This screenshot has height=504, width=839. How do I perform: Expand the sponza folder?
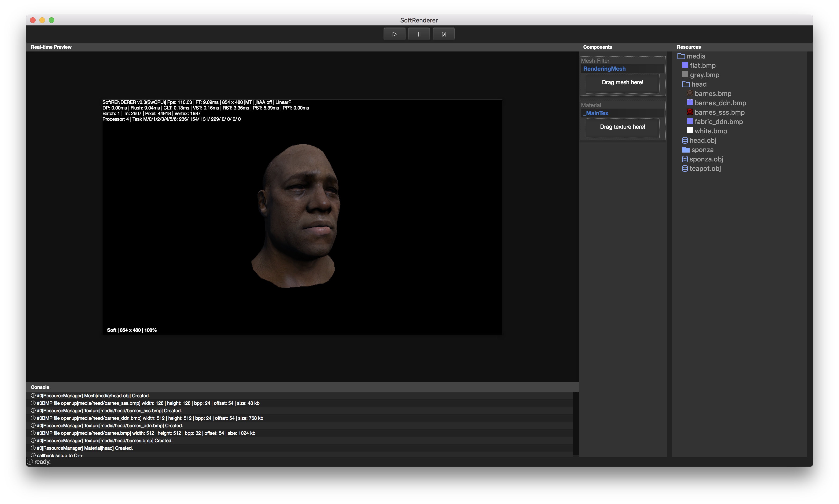686,150
